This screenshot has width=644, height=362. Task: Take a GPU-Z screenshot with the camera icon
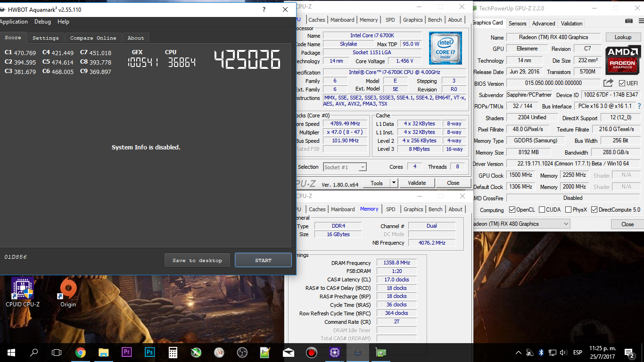point(629,21)
